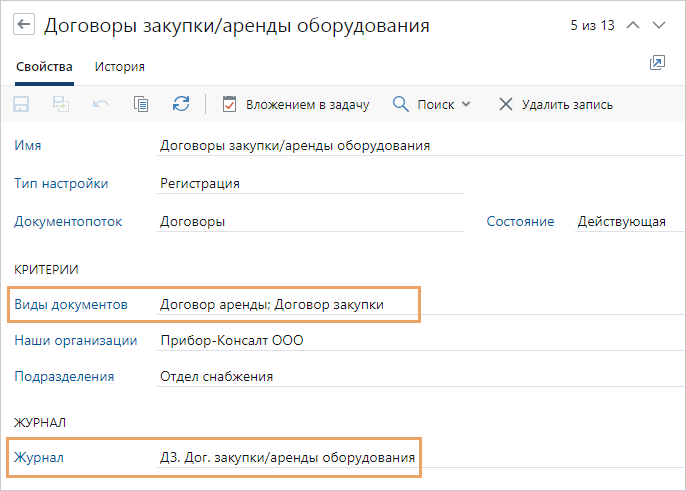Click the save disk icon
Viewport: 686px width, 491px height.
[x=22, y=104]
